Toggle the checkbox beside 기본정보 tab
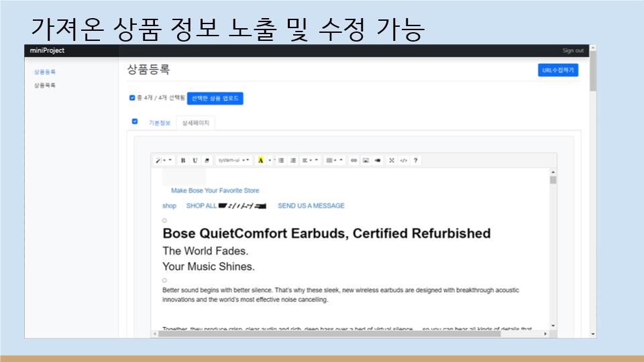The width and height of the screenshot is (644, 362). (x=135, y=121)
